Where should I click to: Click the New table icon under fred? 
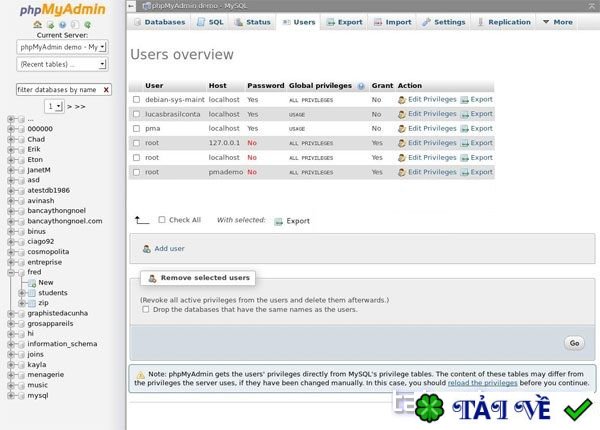(x=32, y=283)
